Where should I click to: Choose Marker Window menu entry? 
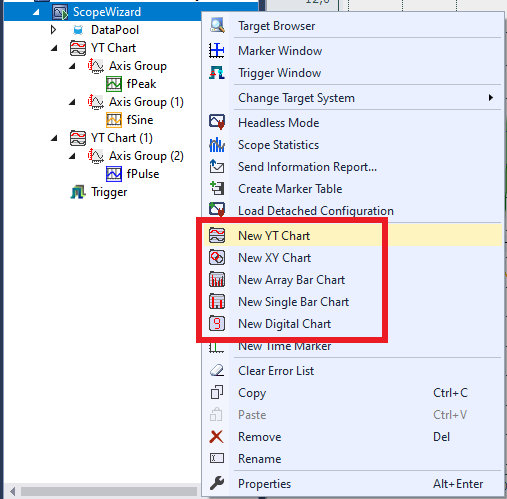(x=353, y=51)
